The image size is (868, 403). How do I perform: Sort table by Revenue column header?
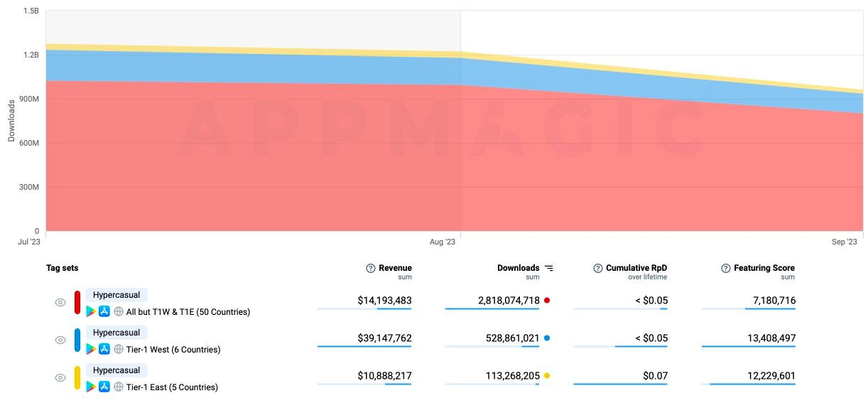pyautogui.click(x=395, y=268)
